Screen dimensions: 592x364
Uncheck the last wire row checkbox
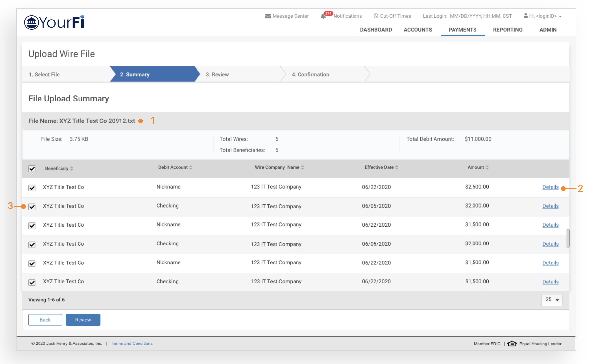coord(32,282)
